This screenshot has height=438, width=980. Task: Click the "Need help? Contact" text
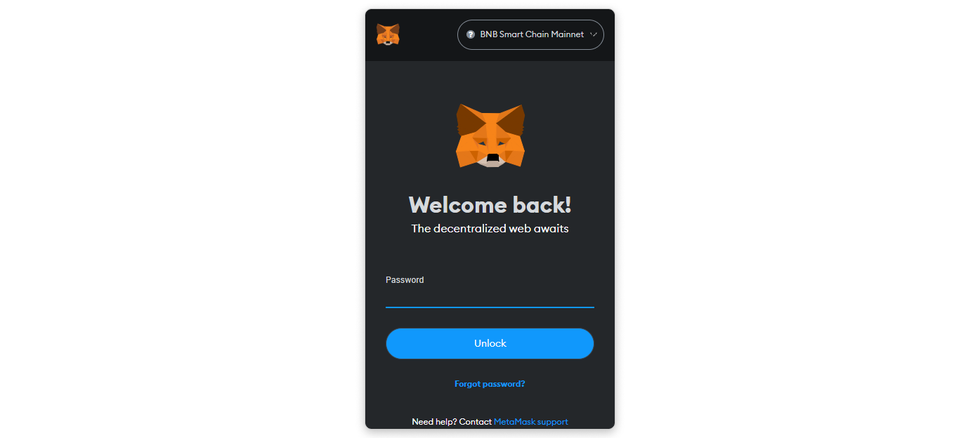point(452,422)
